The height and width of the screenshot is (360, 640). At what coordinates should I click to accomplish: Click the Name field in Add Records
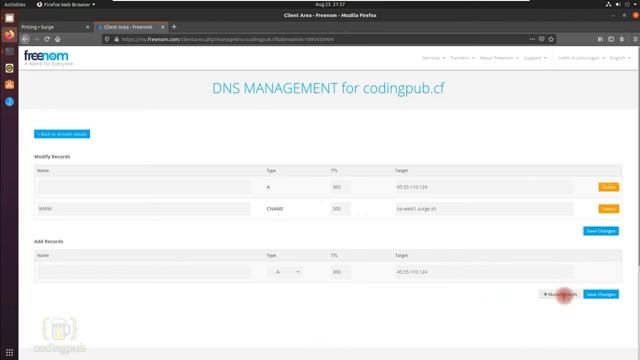[x=144, y=272]
